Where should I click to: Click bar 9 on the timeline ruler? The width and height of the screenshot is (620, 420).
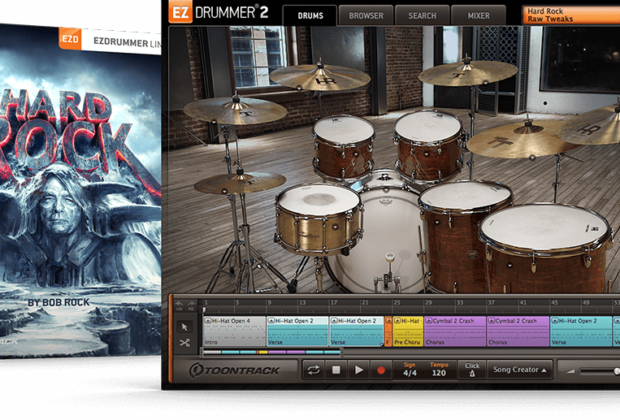tap(269, 303)
